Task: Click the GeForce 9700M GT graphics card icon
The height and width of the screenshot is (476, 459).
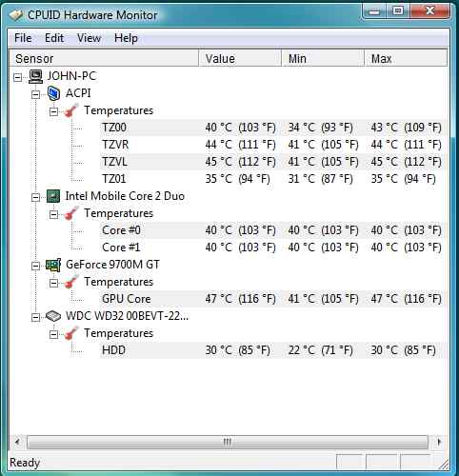Action: click(x=53, y=265)
